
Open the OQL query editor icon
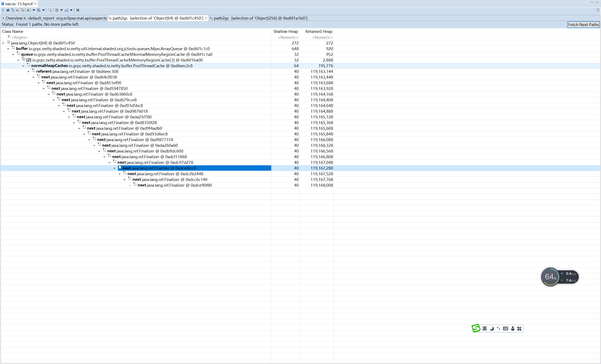click(17, 10)
